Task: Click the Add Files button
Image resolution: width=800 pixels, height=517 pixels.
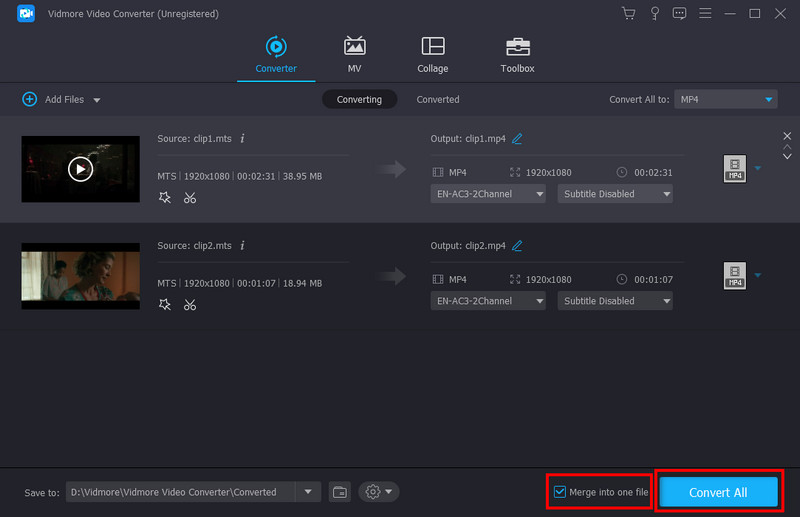Action: pyautogui.click(x=55, y=99)
